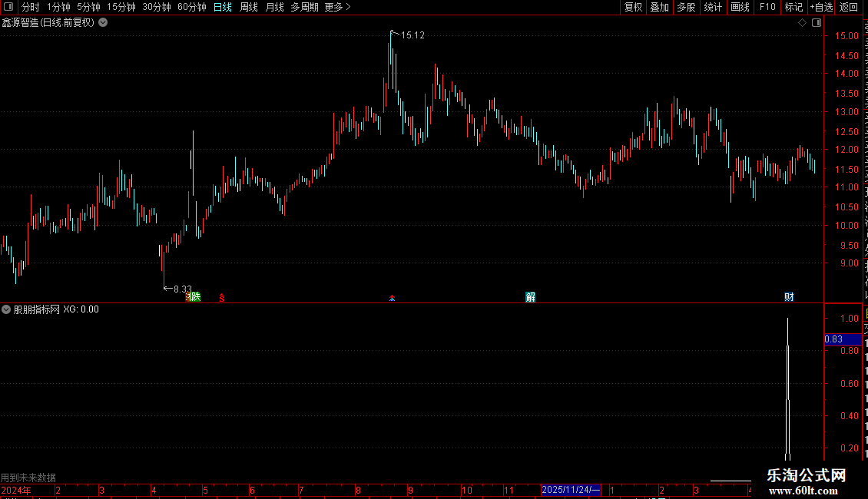Click the 财 financial report marker
868x499 pixels.
click(x=790, y=297)
